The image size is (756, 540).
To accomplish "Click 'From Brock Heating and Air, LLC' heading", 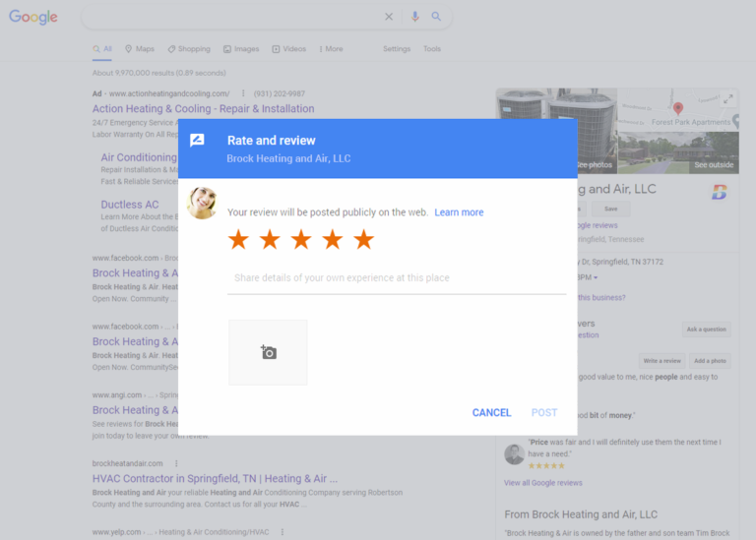I will pos(581,515).
